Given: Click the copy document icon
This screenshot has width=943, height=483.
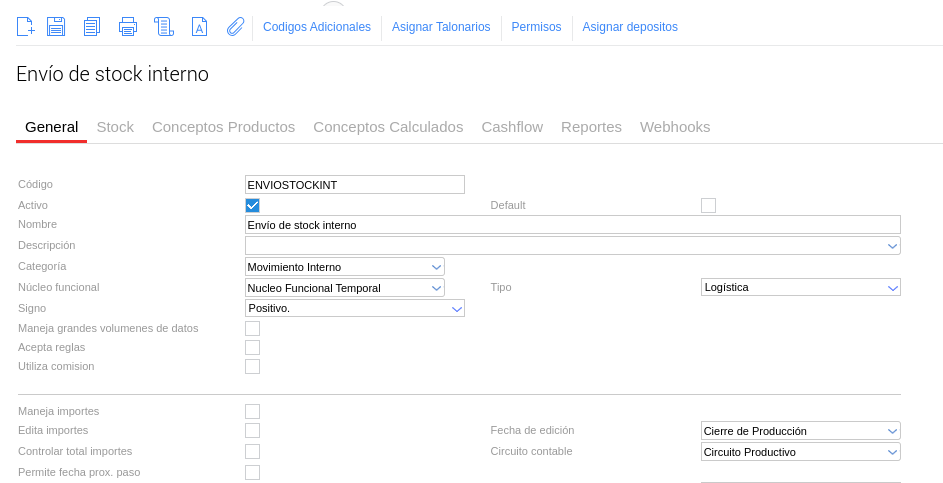Looking at the screenshot, I should point(92,27).
